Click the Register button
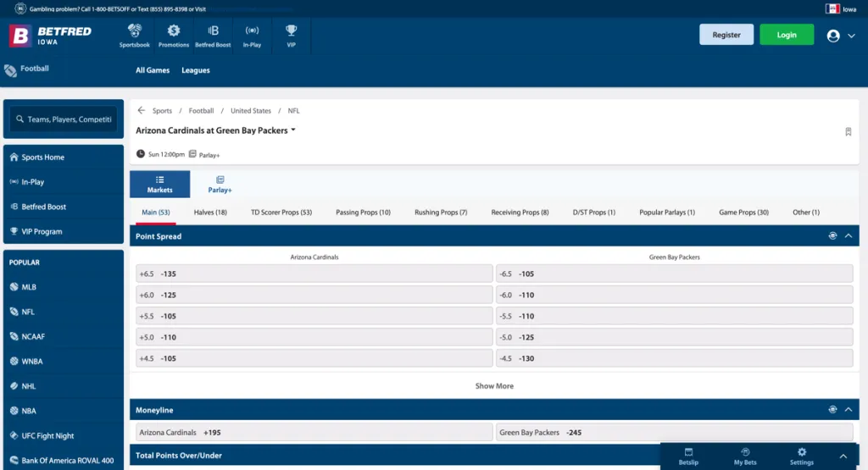 726,34
